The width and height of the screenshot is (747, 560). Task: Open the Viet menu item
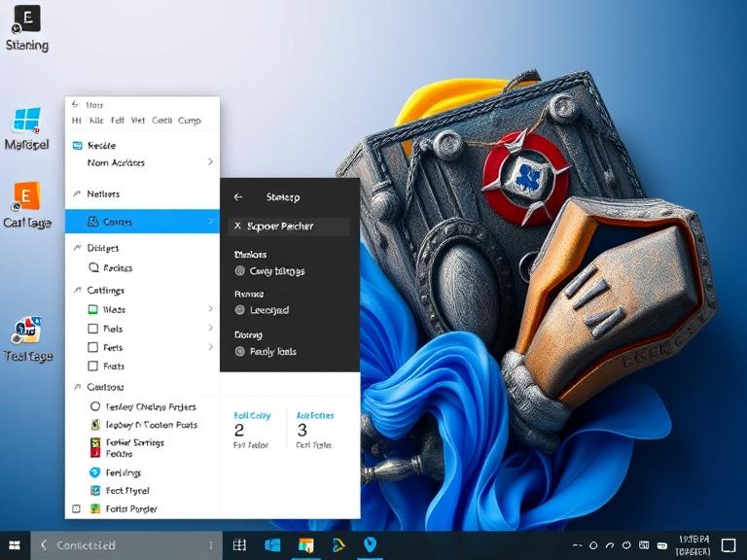[138, 121]
